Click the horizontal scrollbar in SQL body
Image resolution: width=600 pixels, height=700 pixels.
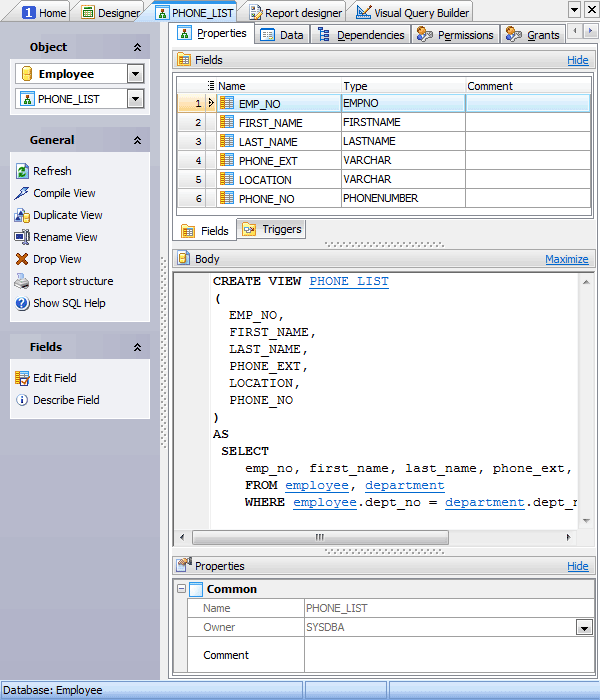click(x=320, y=537)
